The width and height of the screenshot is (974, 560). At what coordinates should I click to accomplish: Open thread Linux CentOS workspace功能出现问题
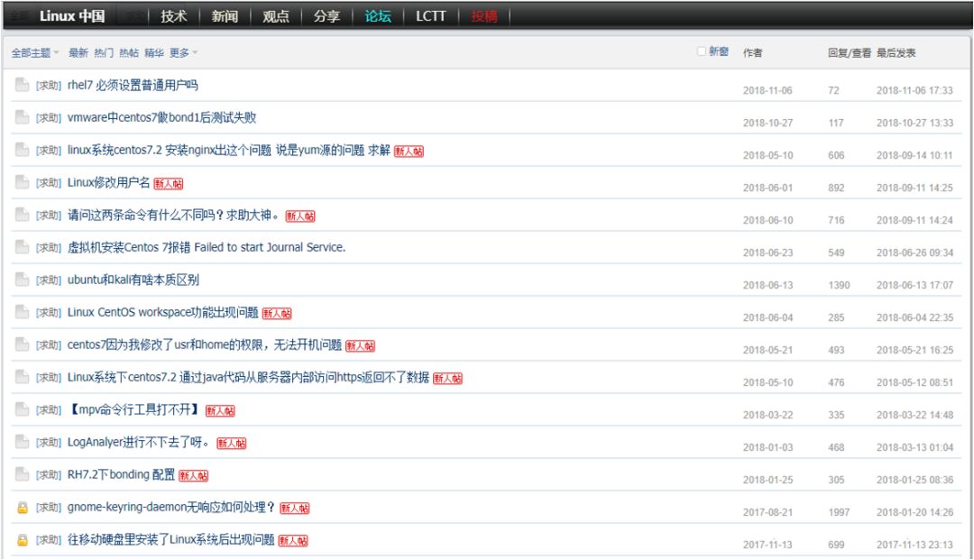[x=162, y=312]
